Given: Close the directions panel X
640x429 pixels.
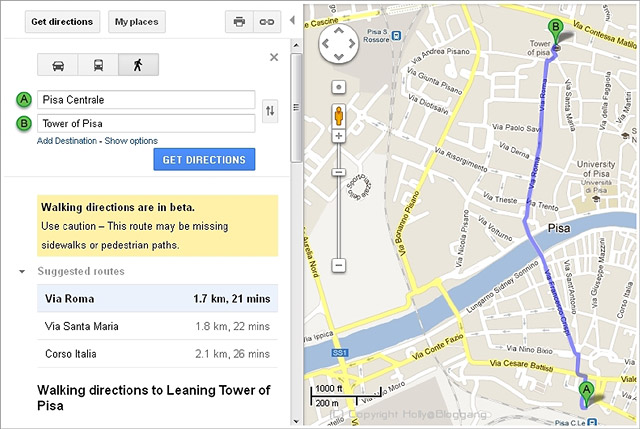Looking at the screenshot, I should click(x=274, y=57).
